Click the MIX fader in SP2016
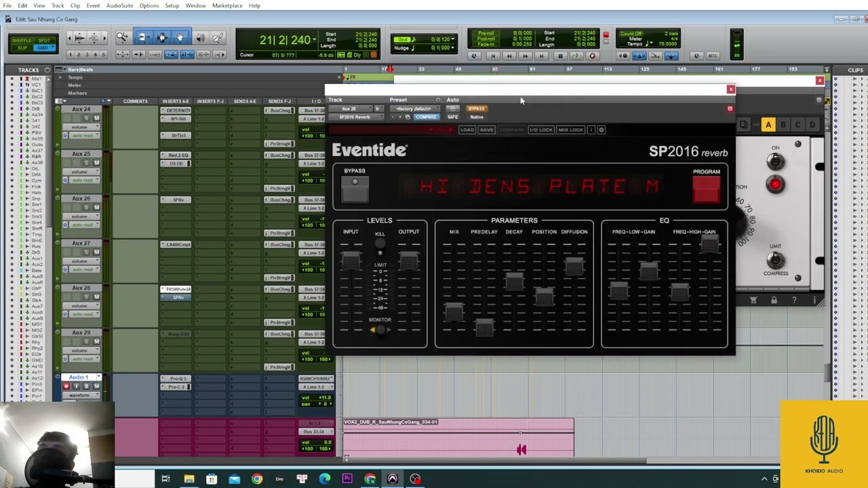Image resolution: width=868 pixels, height=488 pixels. [454, 312]
